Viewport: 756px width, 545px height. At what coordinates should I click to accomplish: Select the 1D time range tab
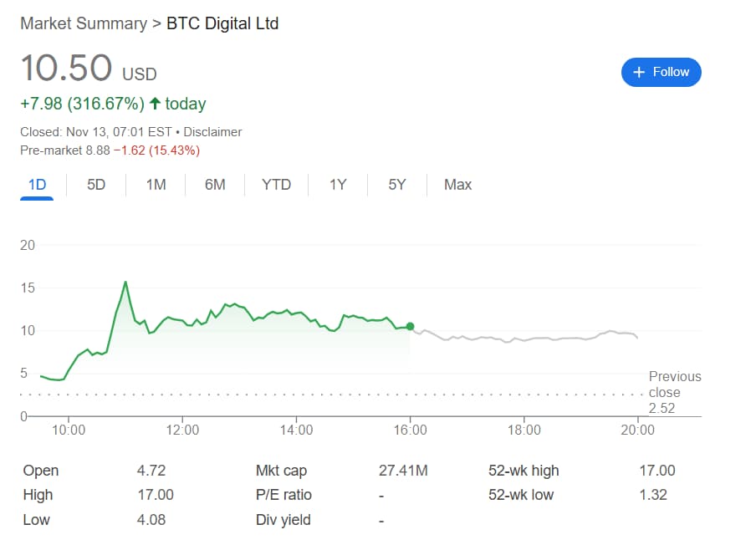pos(37,185)
